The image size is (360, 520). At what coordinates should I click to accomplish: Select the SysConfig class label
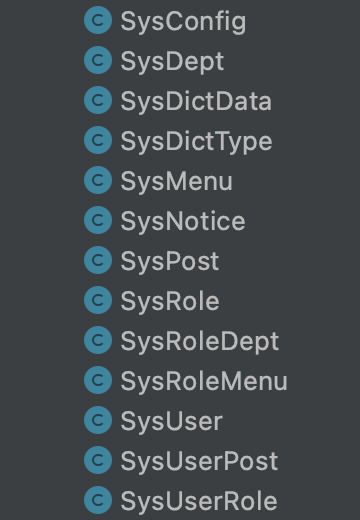(183, 23)
